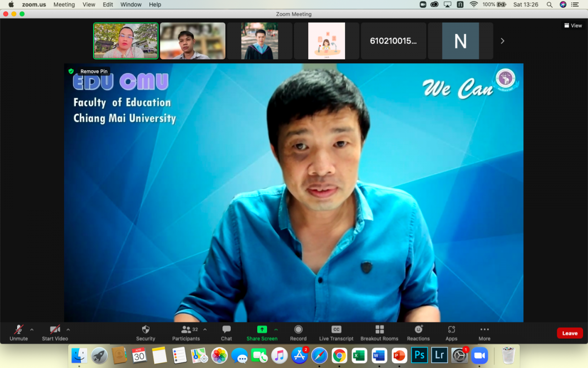This screenshot has width=588, height=368.
Task: Open Safari from the Dock
Action: click(319, 355)
